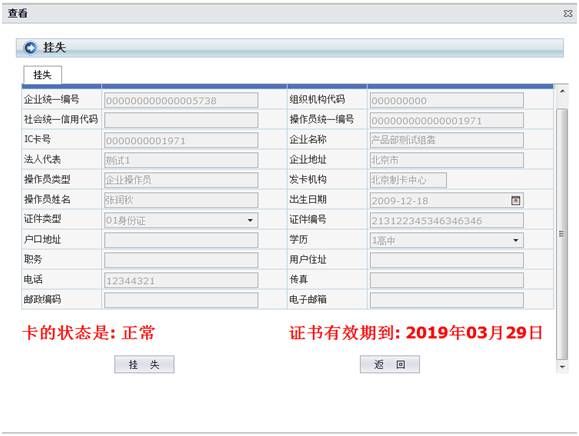This screenshot has height=436, width=579.
Task: Select the 挂失 tab
Action: (42, 75)
